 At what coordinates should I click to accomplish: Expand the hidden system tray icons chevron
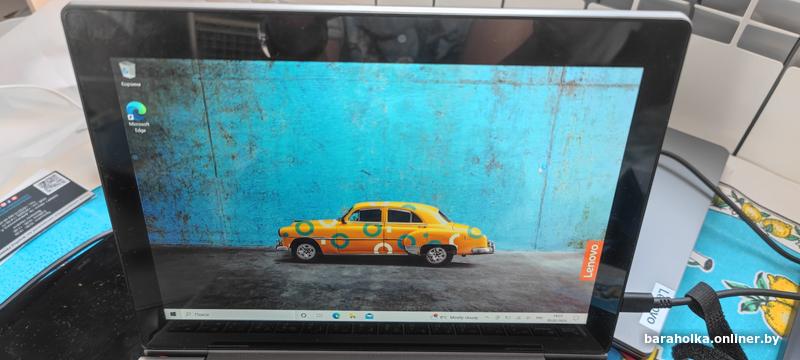pos(487,317)
